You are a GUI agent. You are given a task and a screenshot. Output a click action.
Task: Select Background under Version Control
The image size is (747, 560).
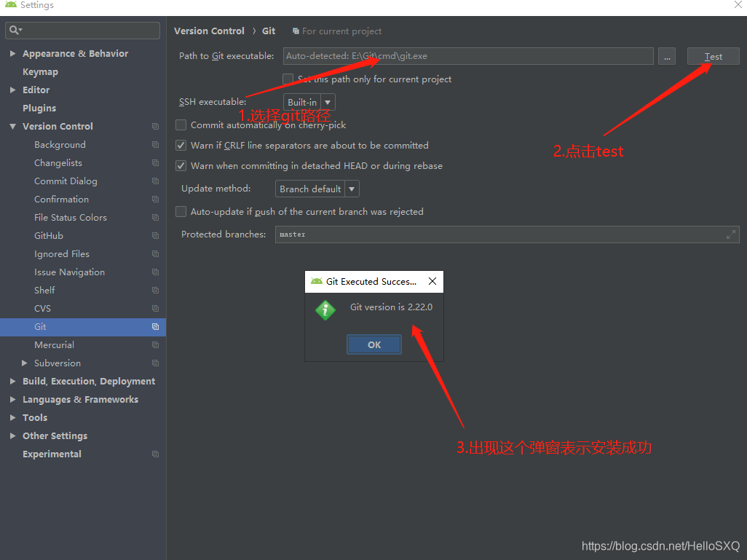coord(60,144)
